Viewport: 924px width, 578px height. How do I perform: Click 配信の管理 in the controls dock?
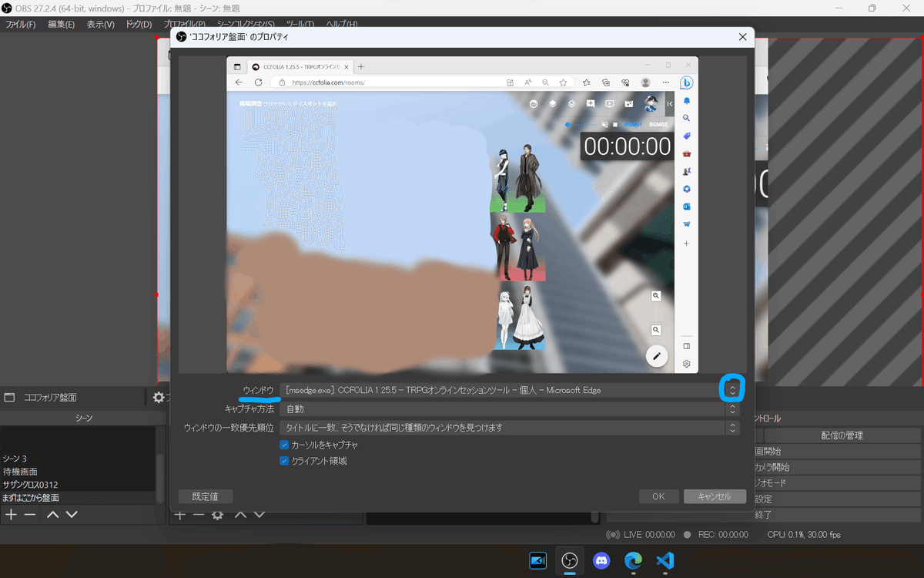point(842,435)
